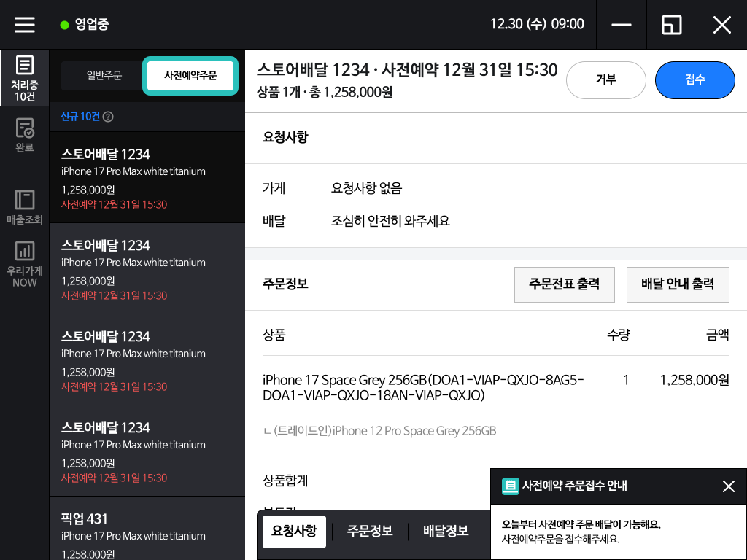Click the date time 12.30 (수) 09:00
This screenshot has height=560, width=747.
coord(537,24)
